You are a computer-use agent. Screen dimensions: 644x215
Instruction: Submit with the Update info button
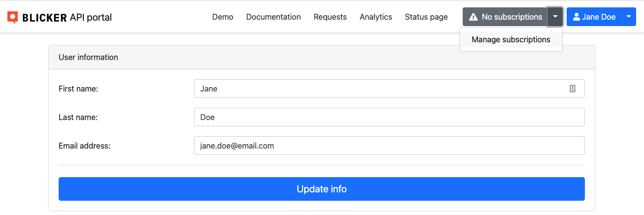321,189
